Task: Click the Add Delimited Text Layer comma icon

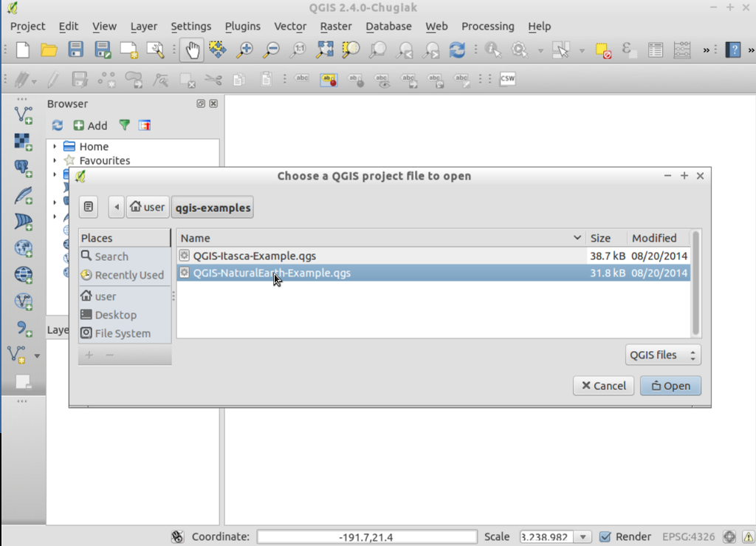Action: [23, 329]
